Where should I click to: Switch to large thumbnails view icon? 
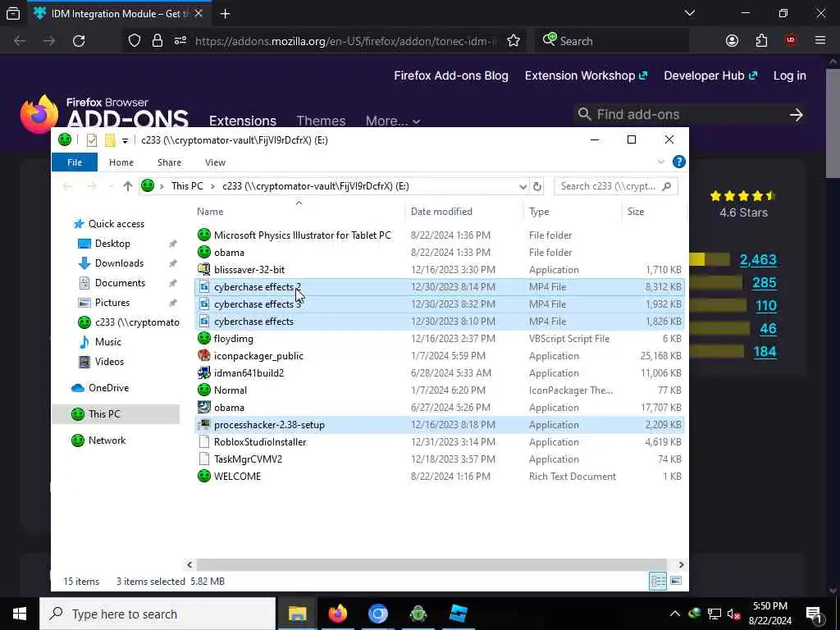676,581
